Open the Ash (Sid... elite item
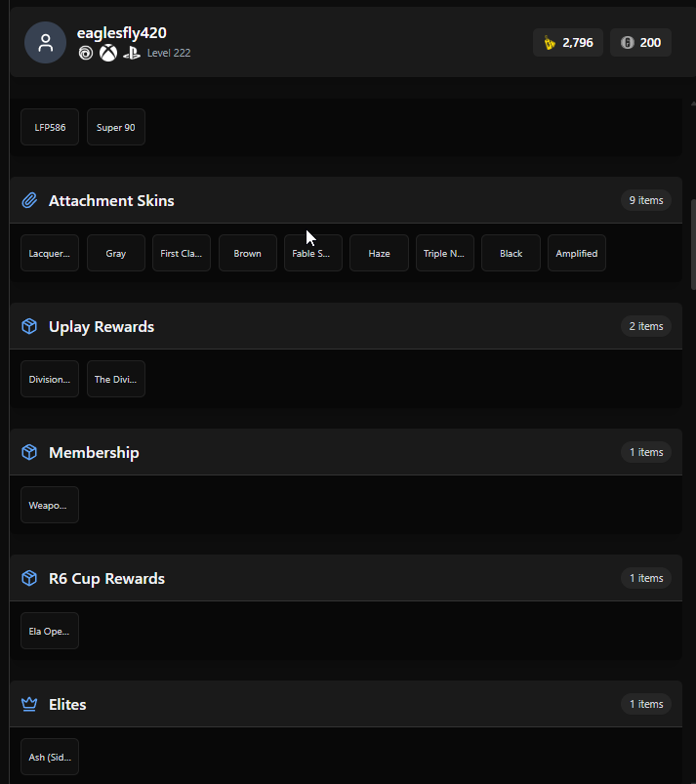 pos(50,757)
